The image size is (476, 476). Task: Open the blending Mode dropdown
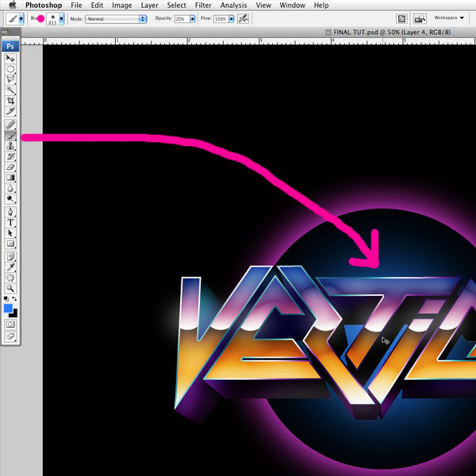(116, 18)
